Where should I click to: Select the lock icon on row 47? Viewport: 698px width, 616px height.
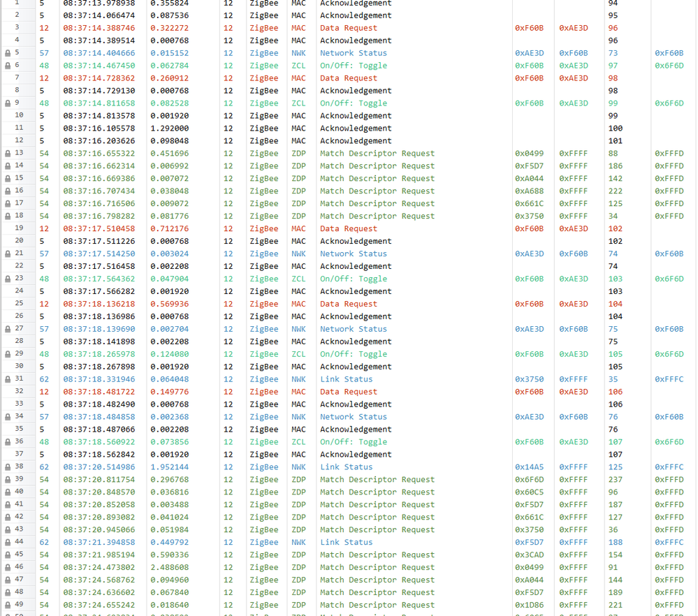[x=8, y=580]
